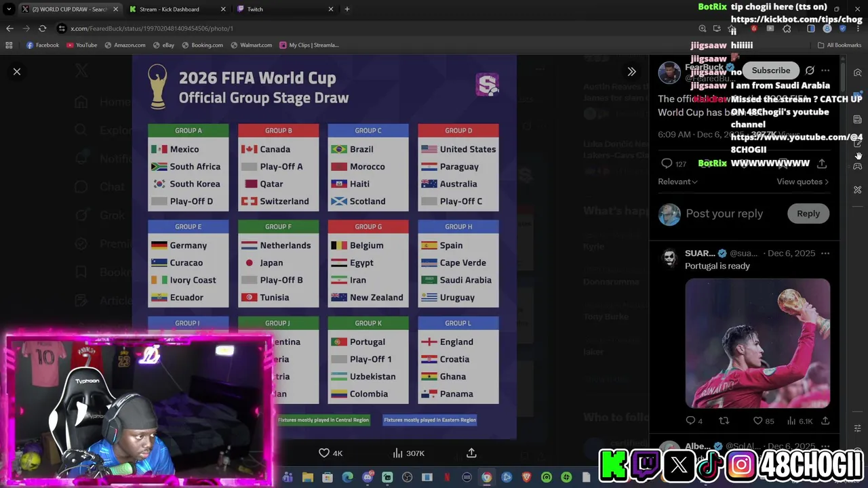
Task: Repost the Portugal is ready comment
Action: pos(724,421)
